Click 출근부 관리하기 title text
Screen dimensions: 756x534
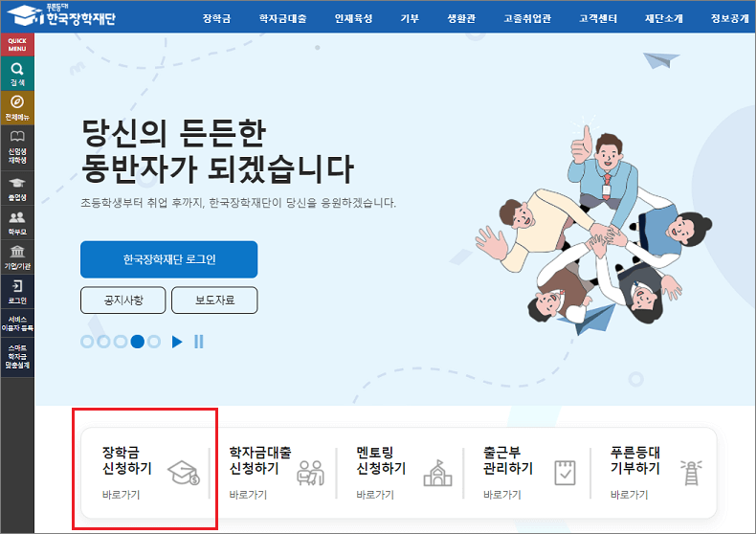(x=508, y=460)
